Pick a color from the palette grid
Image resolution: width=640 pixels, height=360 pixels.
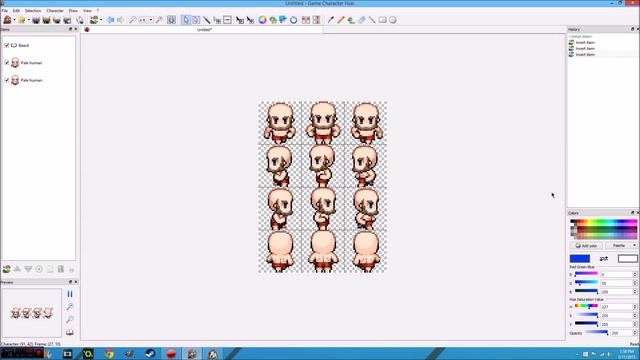603,229
